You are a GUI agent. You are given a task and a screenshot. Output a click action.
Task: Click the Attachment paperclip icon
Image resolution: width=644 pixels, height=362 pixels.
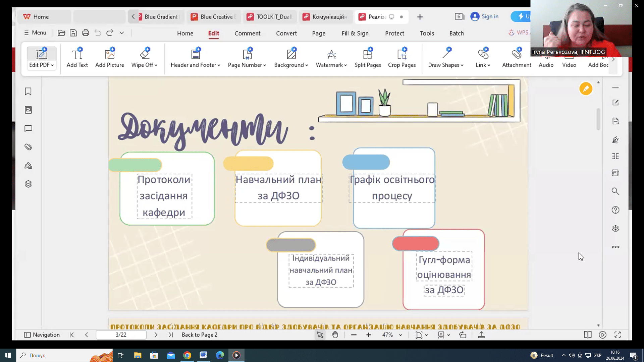[x=517, y=54]
